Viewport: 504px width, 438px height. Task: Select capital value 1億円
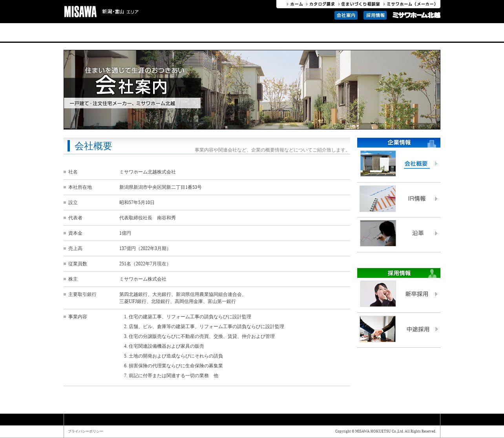click(x=125, y=233)
